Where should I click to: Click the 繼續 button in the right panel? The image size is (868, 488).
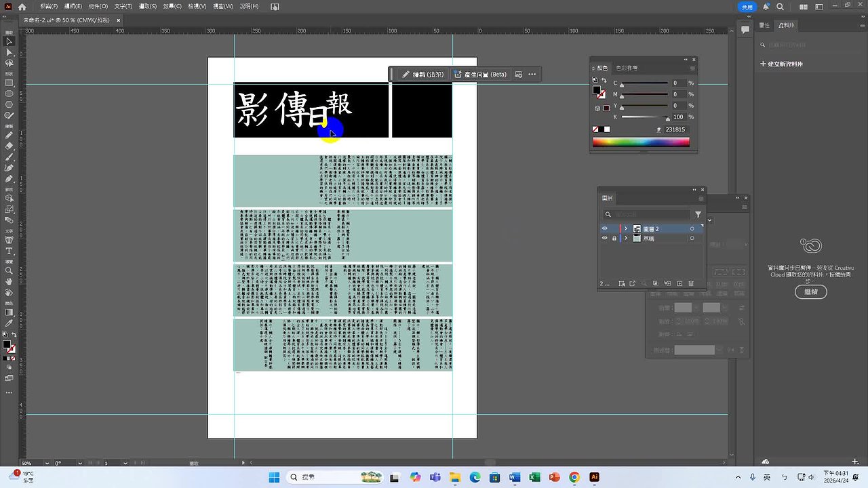tap(811, 291)
